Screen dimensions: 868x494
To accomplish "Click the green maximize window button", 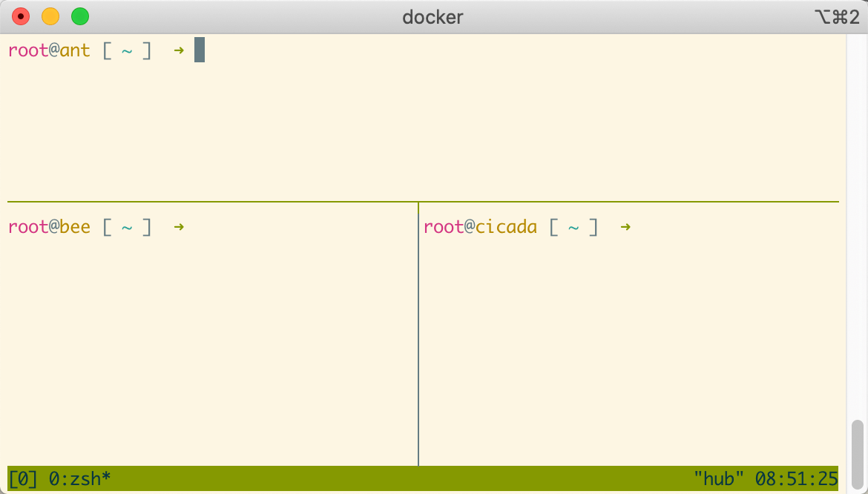I will pyautogui.click(x=80, y=16).
